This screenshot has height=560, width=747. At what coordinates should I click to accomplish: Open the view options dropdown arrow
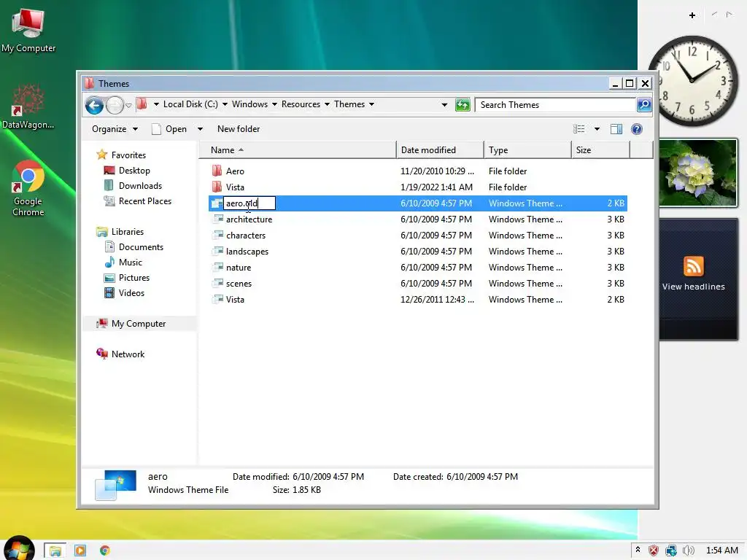pyautogui.click(x=597, y=129)
